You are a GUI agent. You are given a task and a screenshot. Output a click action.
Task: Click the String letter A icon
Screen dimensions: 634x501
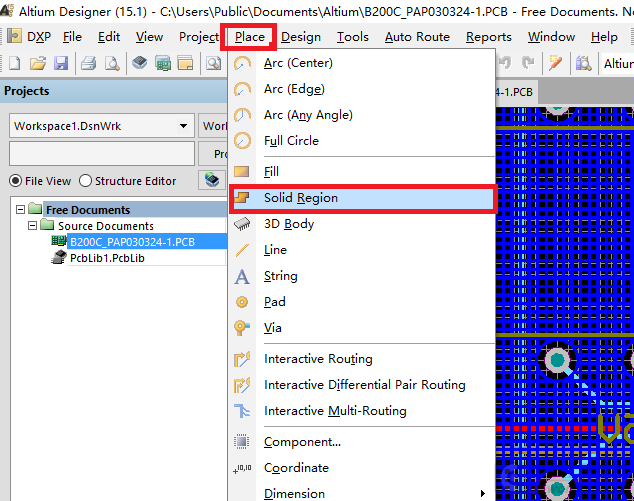coord(242,277)
